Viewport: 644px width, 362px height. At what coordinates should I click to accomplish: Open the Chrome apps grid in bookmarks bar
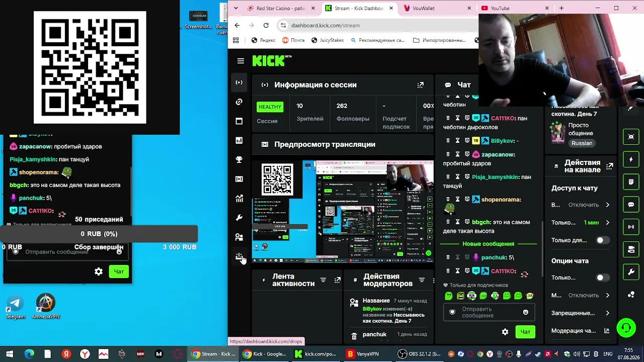point(235,40)
